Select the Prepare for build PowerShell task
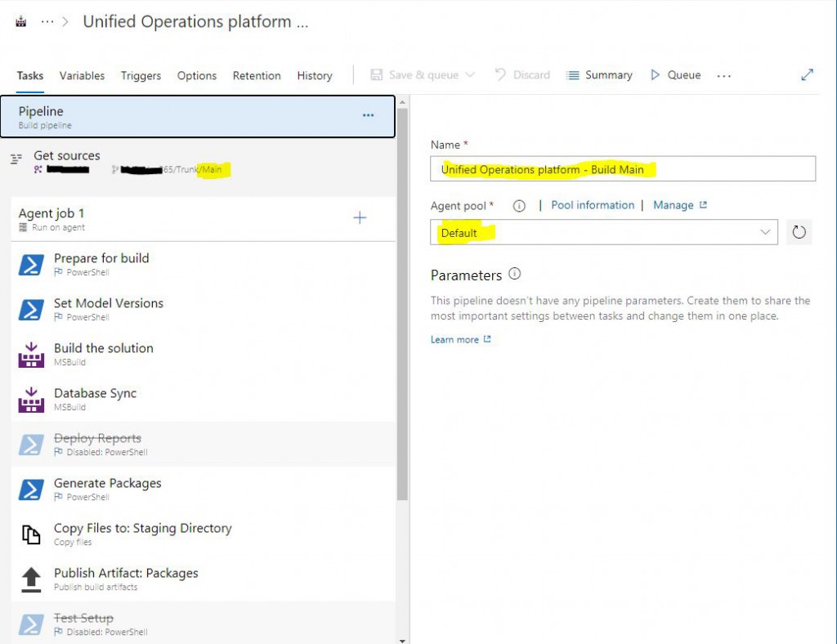This screenshot has height=644, width=837. (x=101, y=264)
